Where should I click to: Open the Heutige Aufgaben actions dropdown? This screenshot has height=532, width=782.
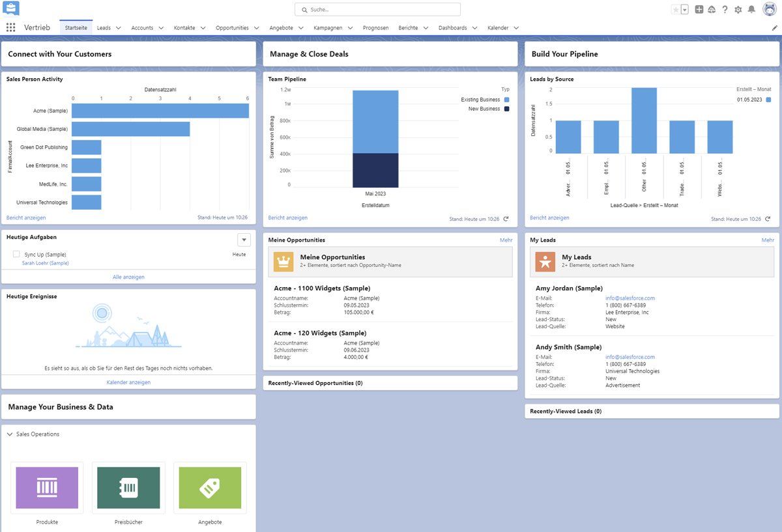(x=244, y=240)
